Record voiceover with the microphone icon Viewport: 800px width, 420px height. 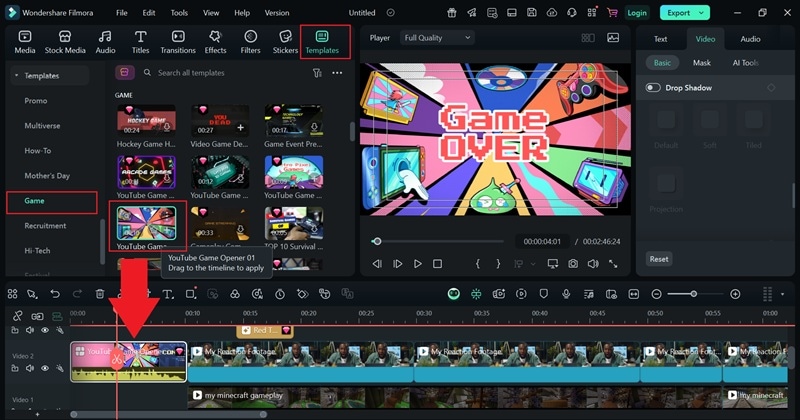566,294
